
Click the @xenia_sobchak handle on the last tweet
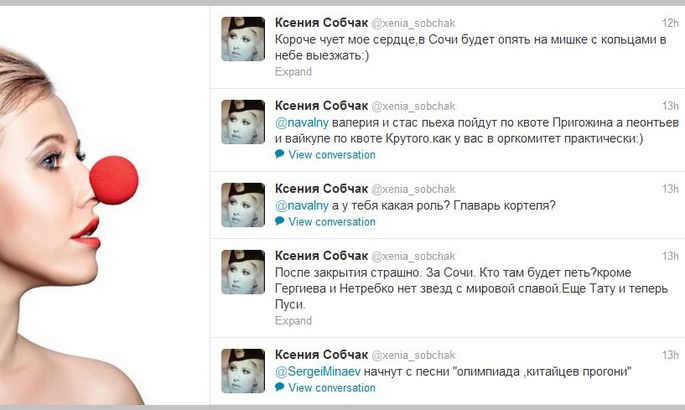413,355
